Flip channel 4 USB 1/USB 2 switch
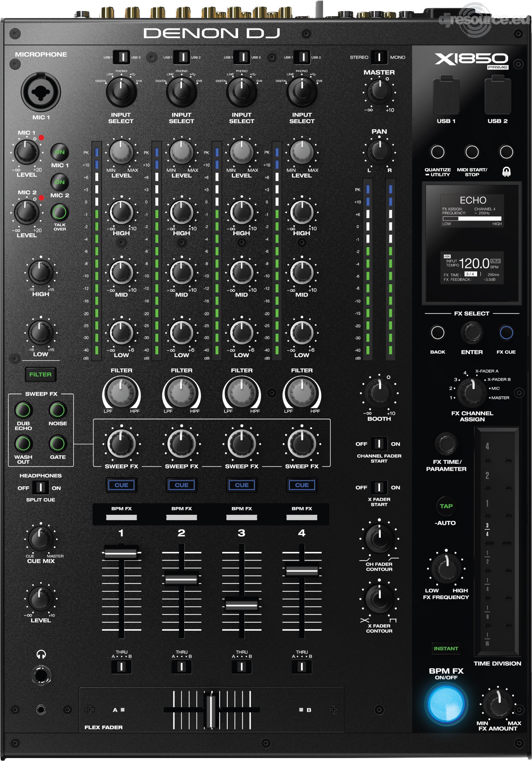Image resolution: width=532 pixels, height=761 pixels. (x=302, y=57)
